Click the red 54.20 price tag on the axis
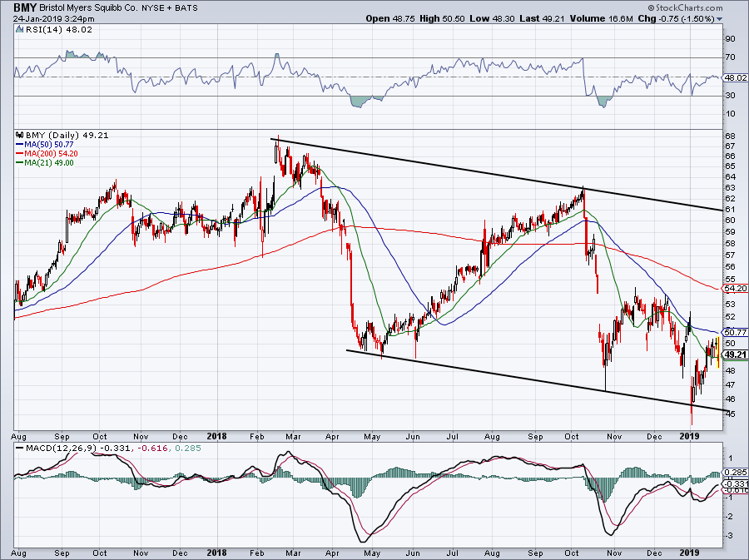 point(735,289)
